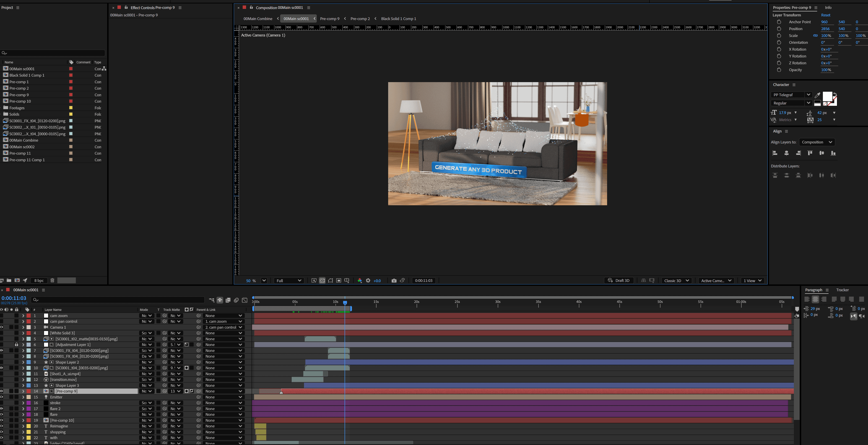868x445 pixels.
Task: Open the Classic 3D renderer dropdown
Action: pyautogui.click(x=676, y=281)
